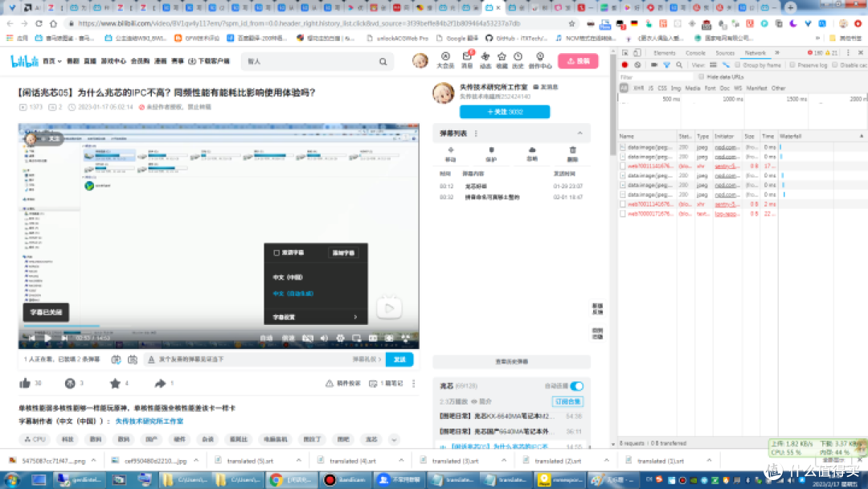
Task: Follow the uploader with the 关注 button
Action: coord(505,112)
